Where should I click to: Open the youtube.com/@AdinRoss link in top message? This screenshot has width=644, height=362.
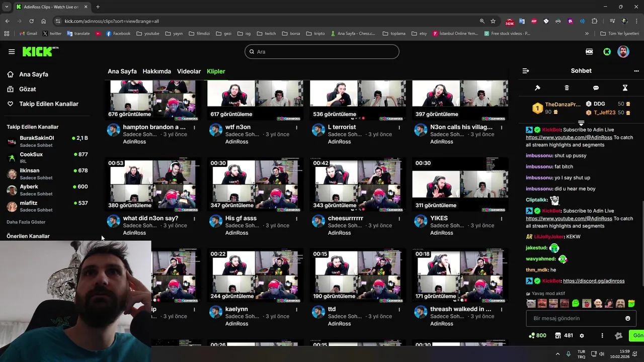tap(569, 137)
